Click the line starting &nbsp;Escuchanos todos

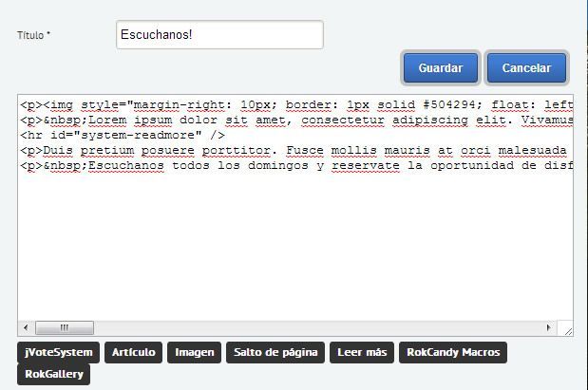[x=296, y=165]
